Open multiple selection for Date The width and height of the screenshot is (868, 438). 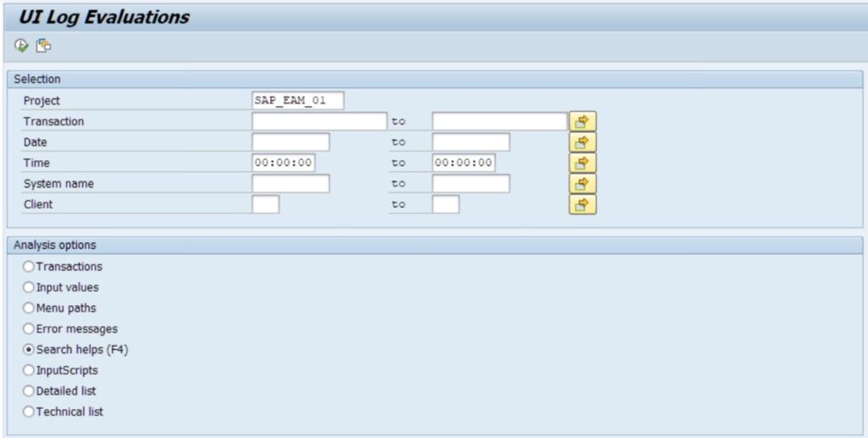pyautogui.click(x=582, y=142)
